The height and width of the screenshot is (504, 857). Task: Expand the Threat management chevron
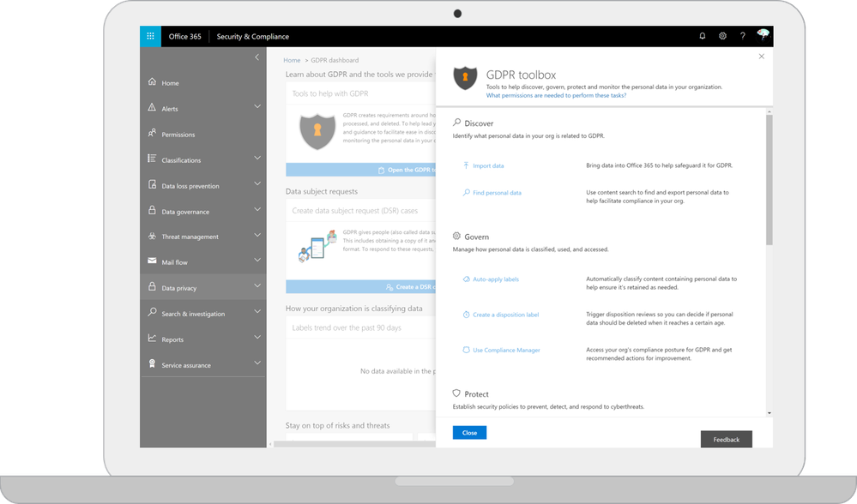[x=256, y=235]
